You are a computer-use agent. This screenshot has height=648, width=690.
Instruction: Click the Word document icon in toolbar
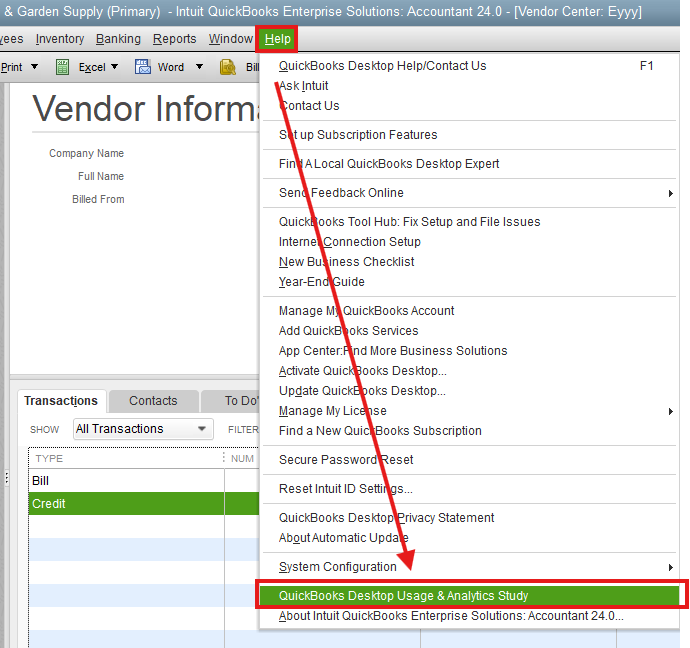[143, 67]
